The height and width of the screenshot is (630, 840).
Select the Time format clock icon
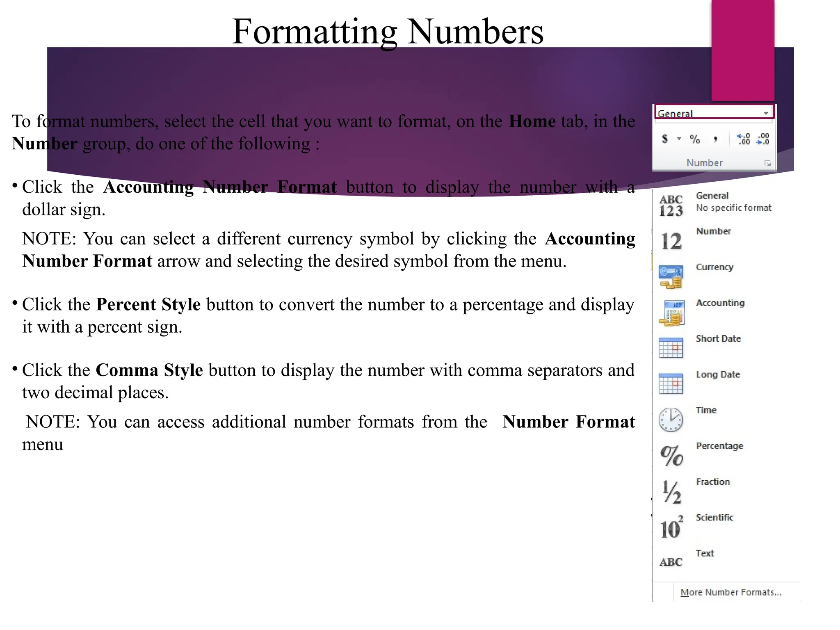click(x=671, y=420)
